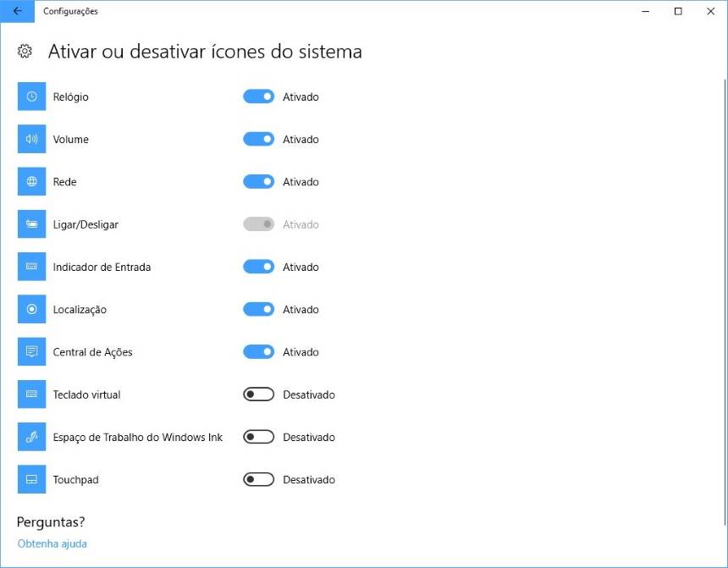Click the Teclado virtual keyboard icon
Image resolution: width=728 pixels, height=568 pixels.
coord(30,394)
